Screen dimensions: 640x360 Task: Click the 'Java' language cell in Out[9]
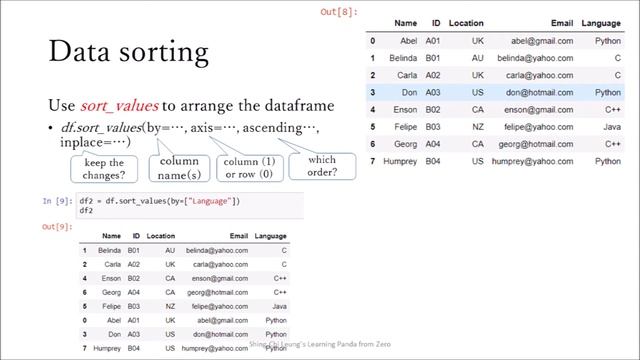279,306
